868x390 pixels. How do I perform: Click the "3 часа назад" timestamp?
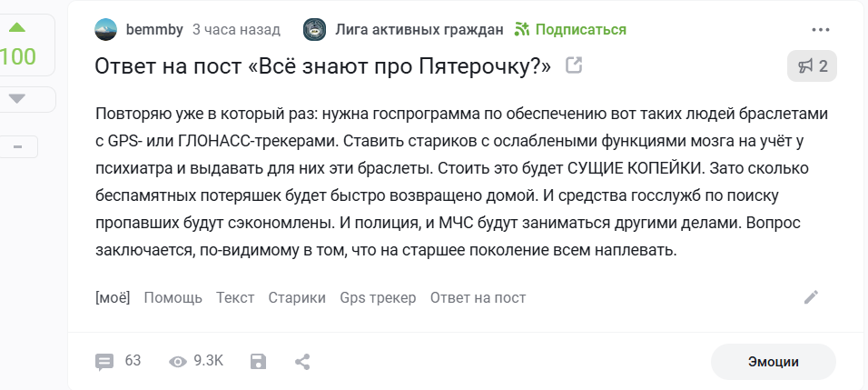click(236, 29)
